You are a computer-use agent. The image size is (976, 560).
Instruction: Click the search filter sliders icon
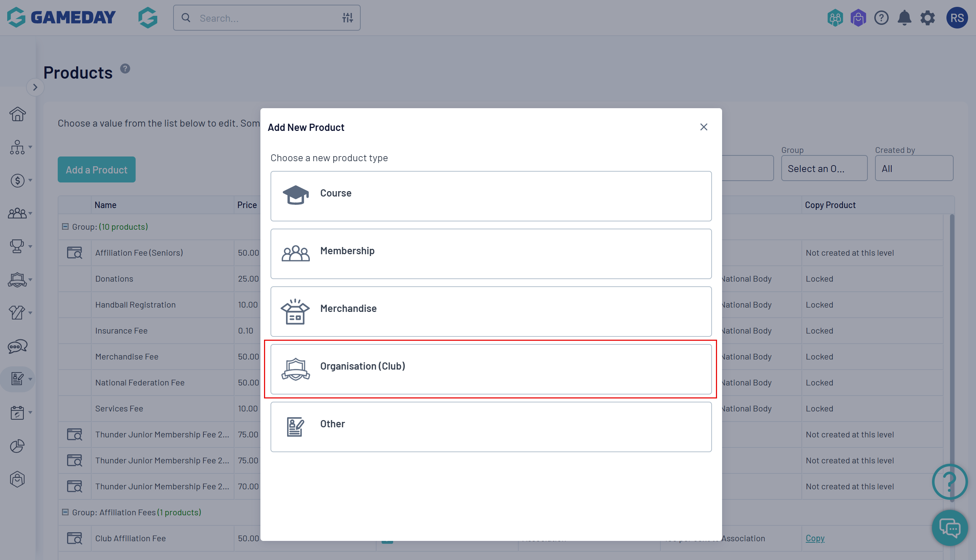347,18
